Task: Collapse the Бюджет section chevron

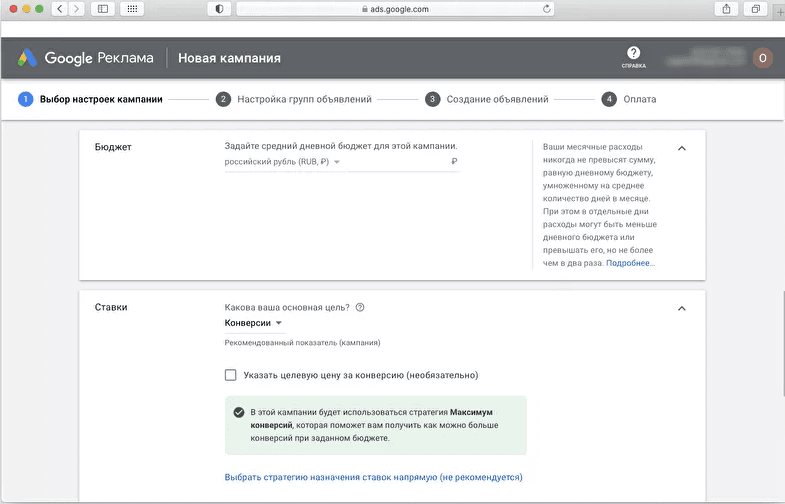Action: pyautogui.click(x=681, y=148)
